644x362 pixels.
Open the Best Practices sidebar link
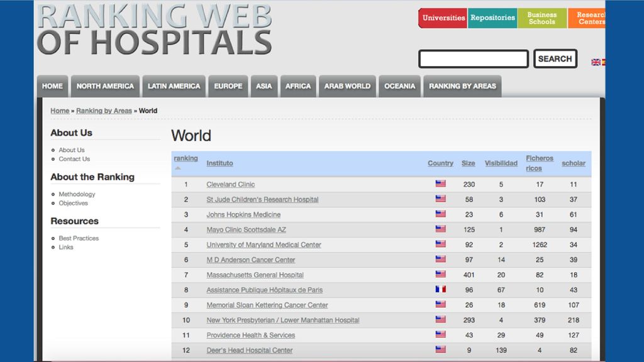point(79,238)
